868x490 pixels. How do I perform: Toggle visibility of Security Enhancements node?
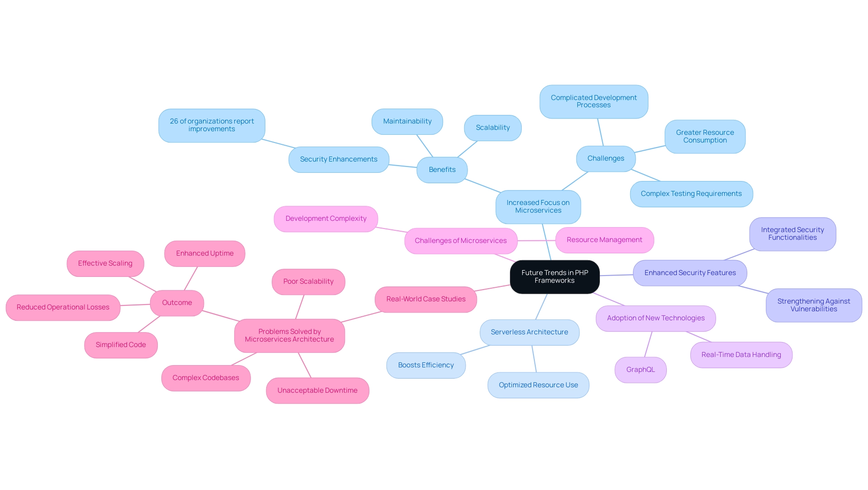(339, 159)
